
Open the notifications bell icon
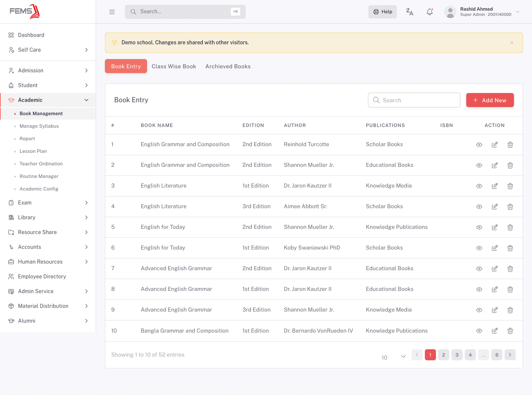430,12
